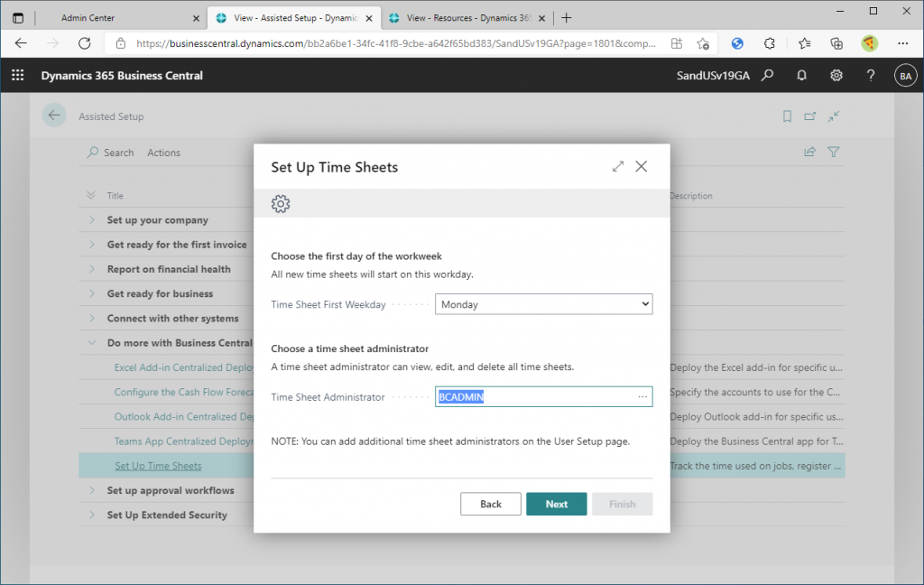Switch to View - Resources browser tab
The width and height of the screenshot is (924, 585).
click(467, 18)
